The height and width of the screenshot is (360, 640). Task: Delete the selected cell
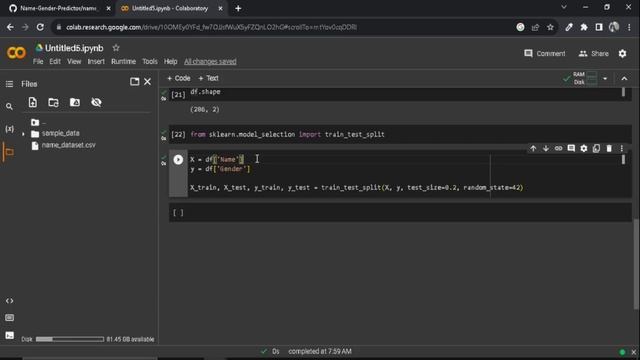[609, 149]
